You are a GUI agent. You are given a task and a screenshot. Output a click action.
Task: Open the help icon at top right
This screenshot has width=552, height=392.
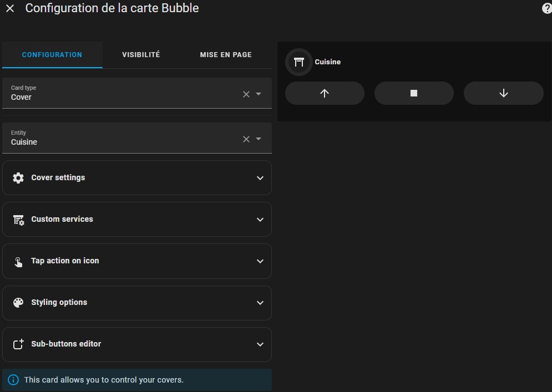coord(547,8)
